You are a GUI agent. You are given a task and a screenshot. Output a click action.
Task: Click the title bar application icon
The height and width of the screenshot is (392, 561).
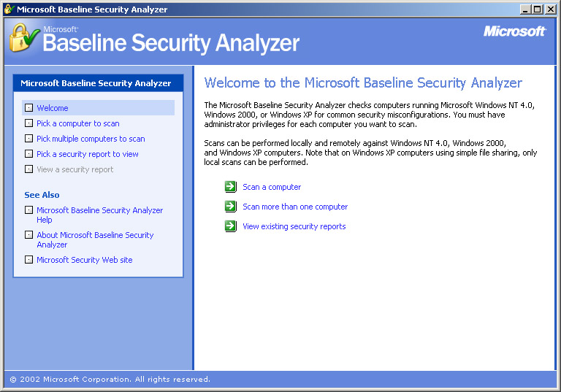pyautogui.click(x=9, y=9)
